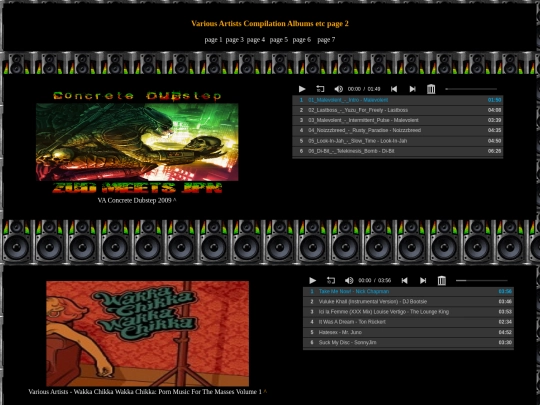Screen dimensions: 540x405
Task: Select track 05_Look-In-Jah_-_Slow_Time
Action: tap(398, 141)
